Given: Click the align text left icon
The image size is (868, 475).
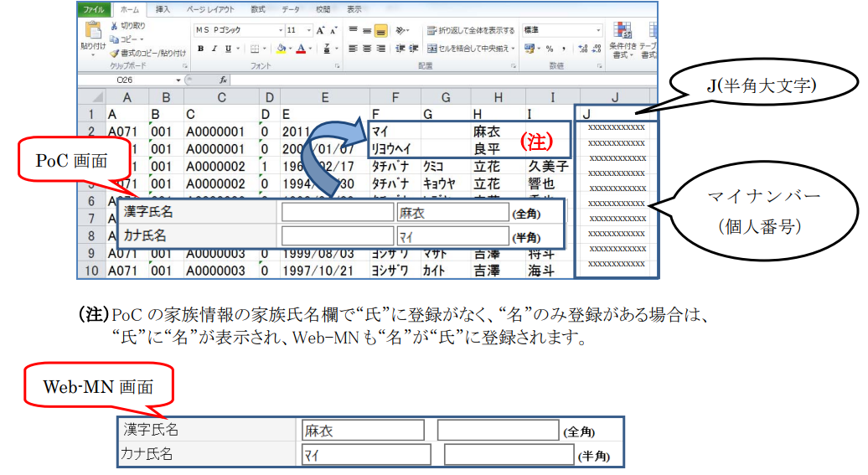Looking at the screenshot, I should (x=353, y=49).
